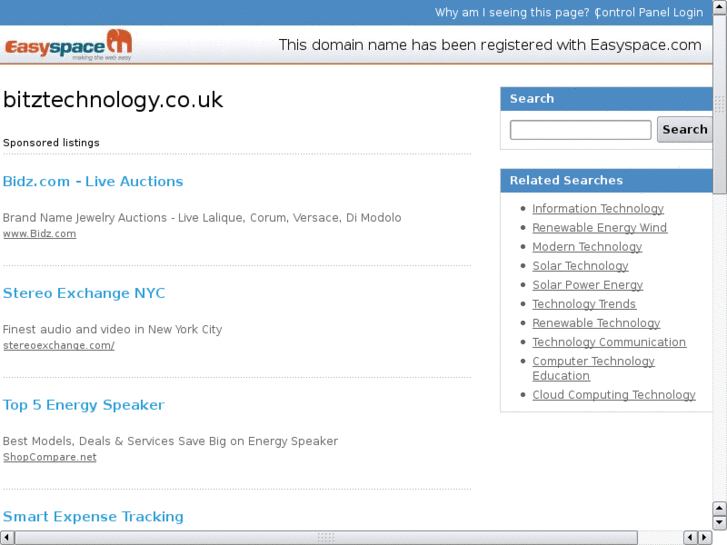Select Modern Technology related search
Screen dimensions: 727x545
click(587, 247)
